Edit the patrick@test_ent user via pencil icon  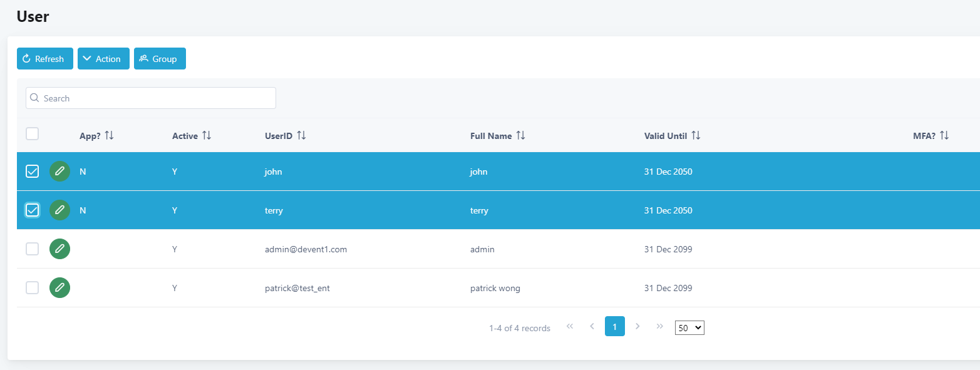(59, 288)
